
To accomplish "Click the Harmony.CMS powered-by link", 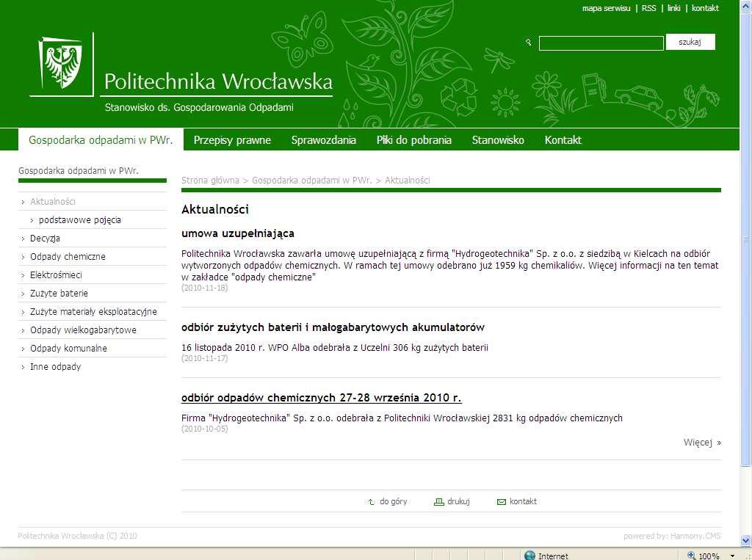I will point(695,536).
